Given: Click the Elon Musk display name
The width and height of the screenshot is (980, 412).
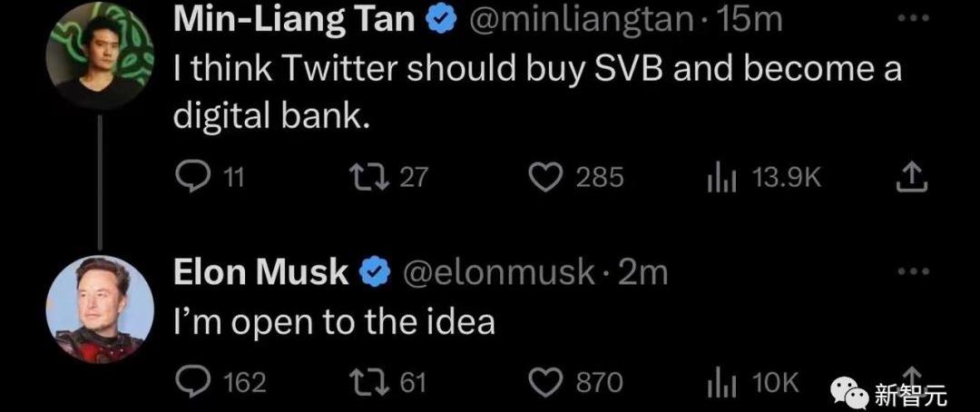Looking at the screenshot, I should click(260, 271).
